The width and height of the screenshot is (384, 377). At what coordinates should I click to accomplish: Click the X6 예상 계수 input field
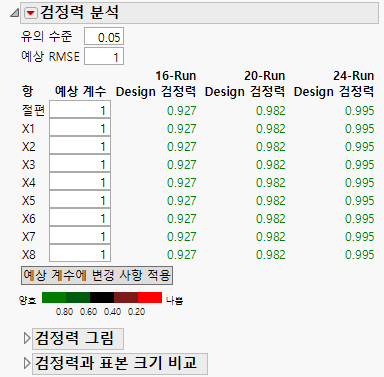[x=80, y=218]
